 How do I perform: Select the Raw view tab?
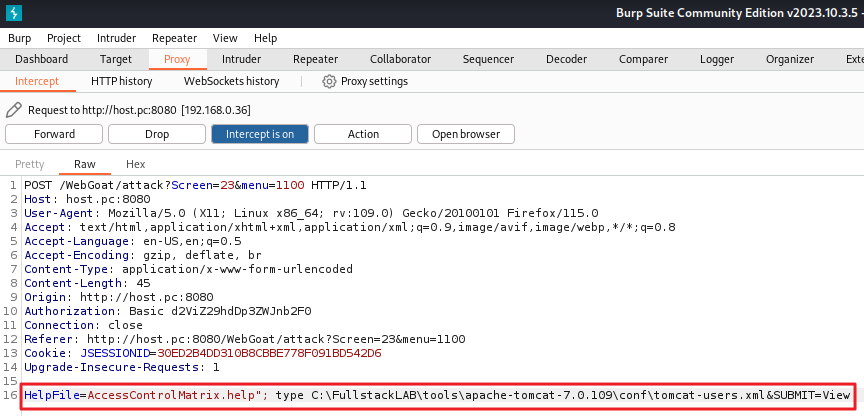[85, 164]
